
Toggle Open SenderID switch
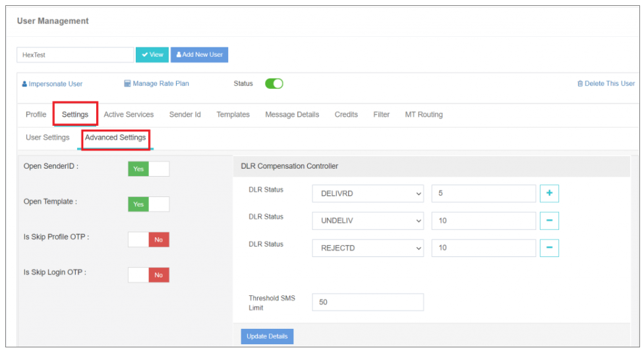(148, 169)
